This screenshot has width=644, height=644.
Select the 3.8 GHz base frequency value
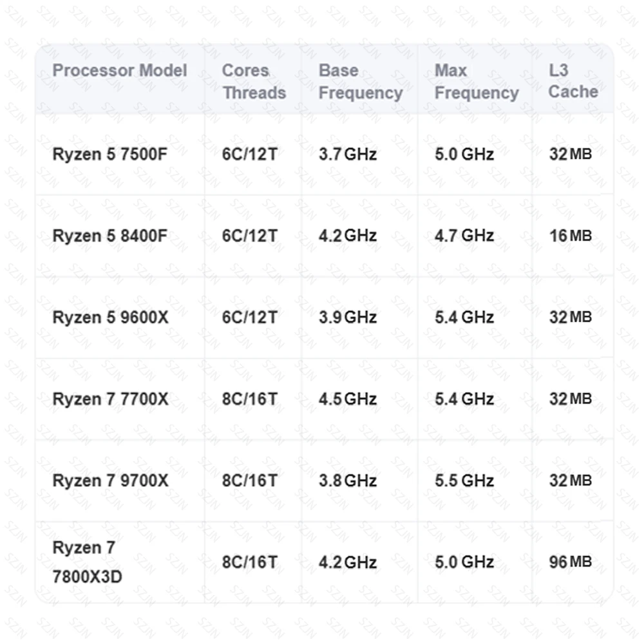348,480
